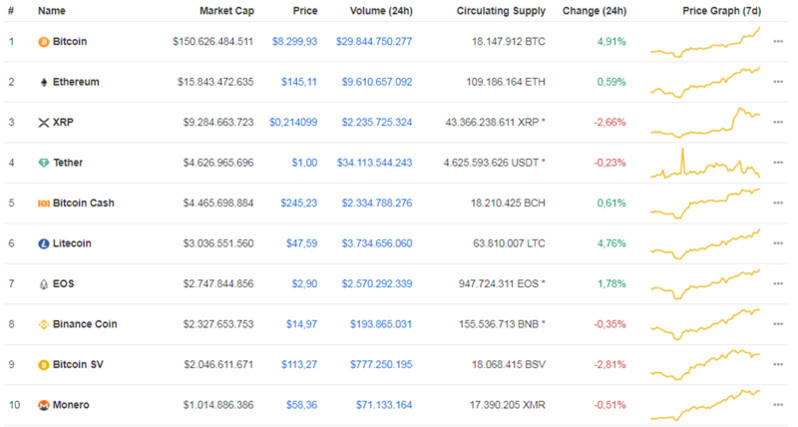Click Ethereum price $145,11 link
The image size is (798, 427).
tap(300, 82)
